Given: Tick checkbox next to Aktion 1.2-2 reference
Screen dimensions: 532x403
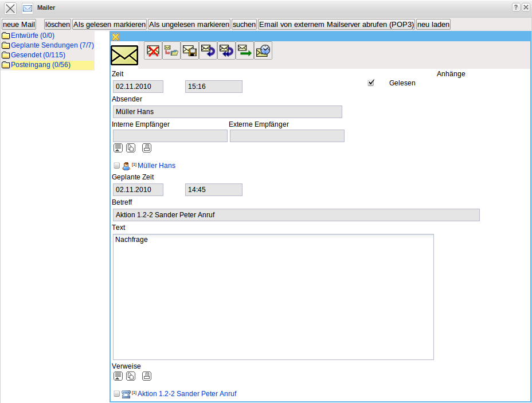Looking at the screenshot, I should pyautogui.click(x=117, y=394).
